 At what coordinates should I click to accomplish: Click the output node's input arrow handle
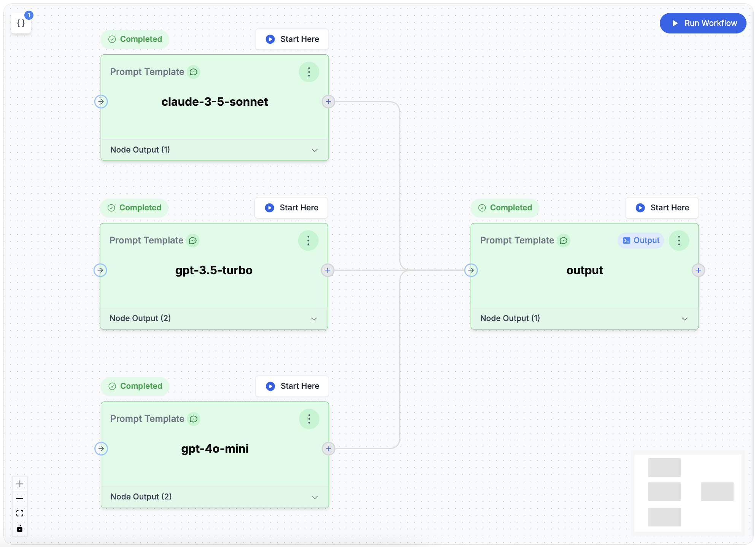(471, 270)
